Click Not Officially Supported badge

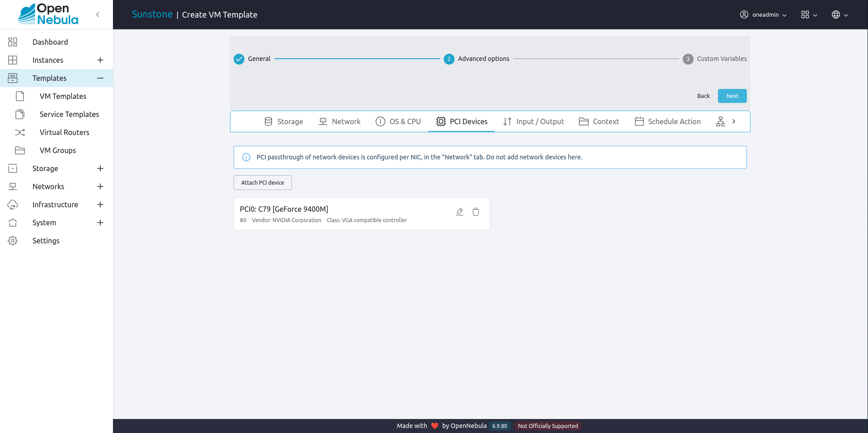pyautogui.click(x=548, y=426)
